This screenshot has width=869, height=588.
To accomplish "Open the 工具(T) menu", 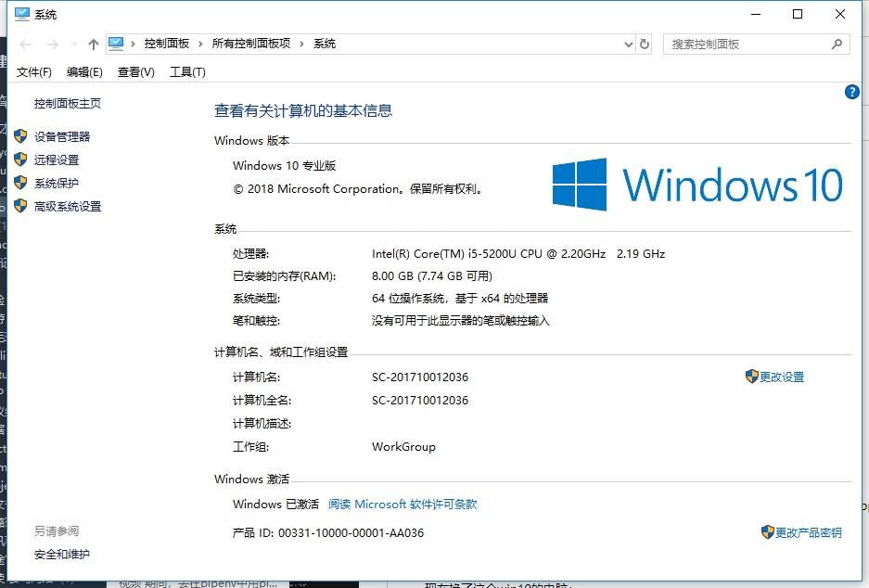I will (187, 72).
